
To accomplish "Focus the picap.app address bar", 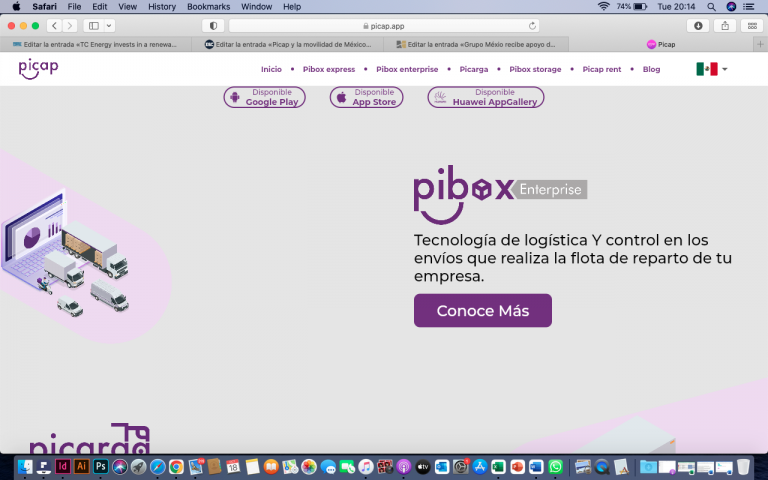I will tap(384, 26).
